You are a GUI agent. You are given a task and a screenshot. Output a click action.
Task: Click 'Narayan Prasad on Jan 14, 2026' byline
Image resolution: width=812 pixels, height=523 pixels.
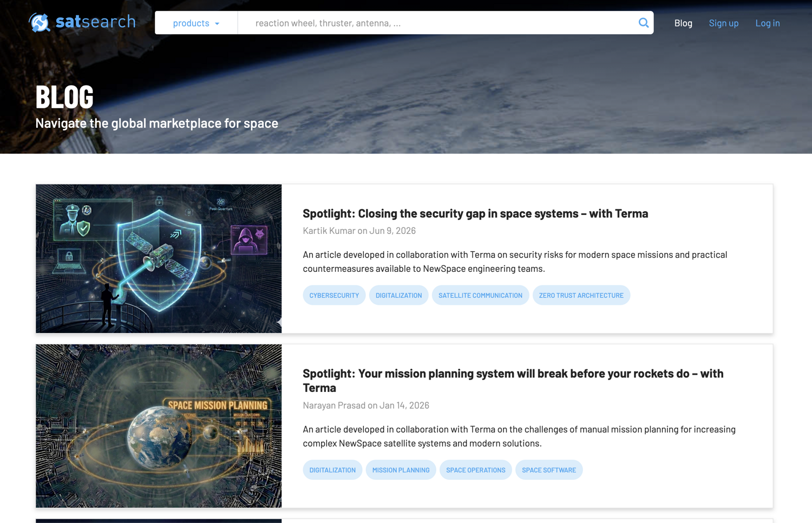coord(366,406)
